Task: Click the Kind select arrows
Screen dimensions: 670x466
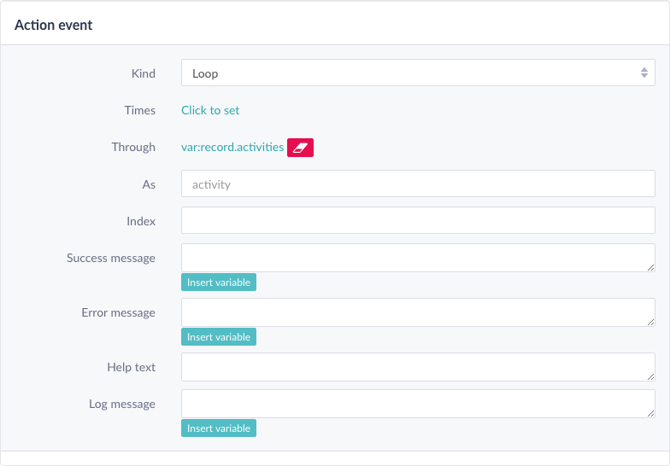Action: pyautogui.click(x=644, y=73)
